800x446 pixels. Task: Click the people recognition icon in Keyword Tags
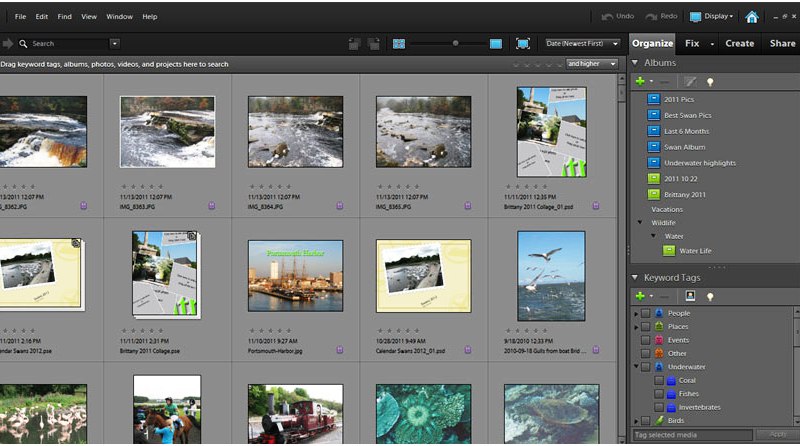click(x=690, y=296)
